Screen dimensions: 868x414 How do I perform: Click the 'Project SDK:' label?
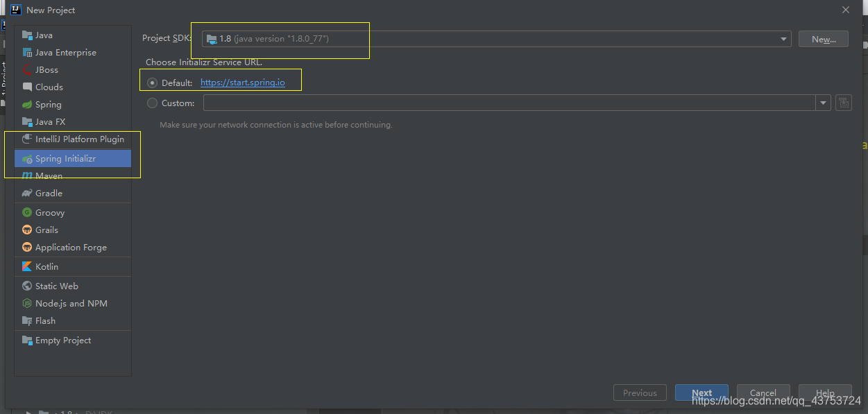167,39
